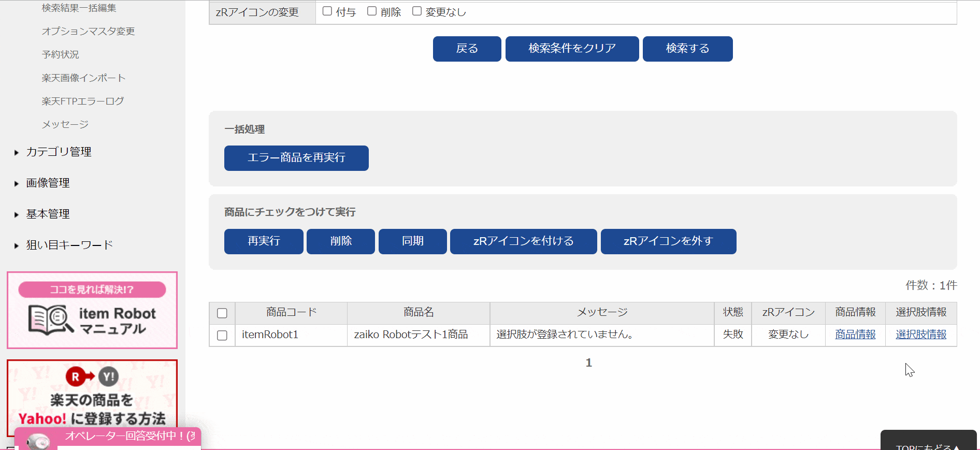Viewport: 980px width, 450px height.
Task: Tick the checkbox for itemRobot1 row
Action: click(x=222, y=335)
